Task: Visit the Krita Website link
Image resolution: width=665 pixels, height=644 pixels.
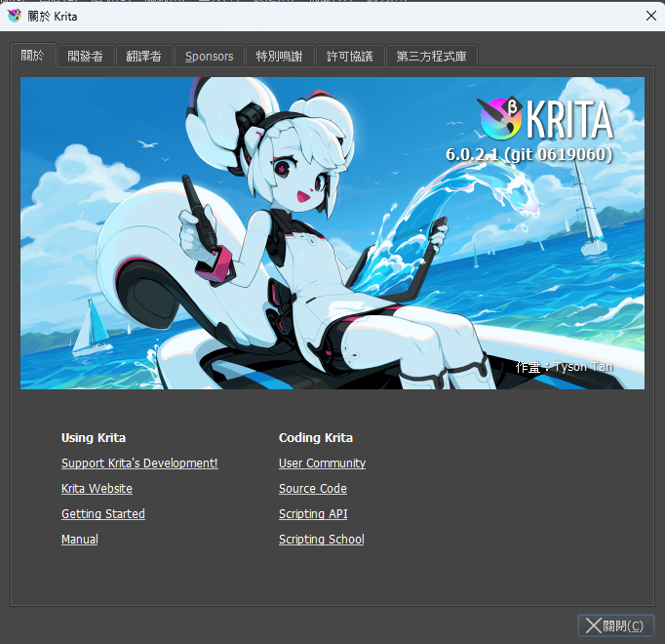Action: point(97,489)
